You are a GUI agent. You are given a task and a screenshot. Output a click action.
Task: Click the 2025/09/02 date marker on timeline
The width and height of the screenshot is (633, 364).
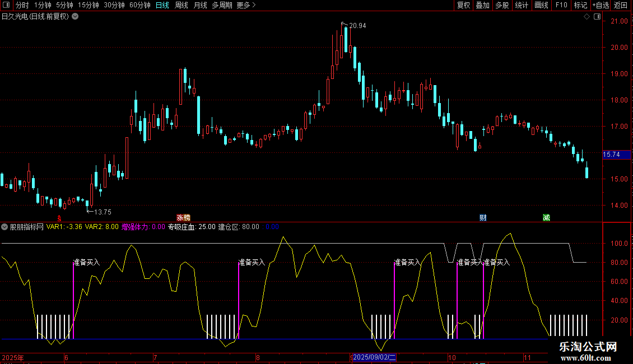pos(374,357)
